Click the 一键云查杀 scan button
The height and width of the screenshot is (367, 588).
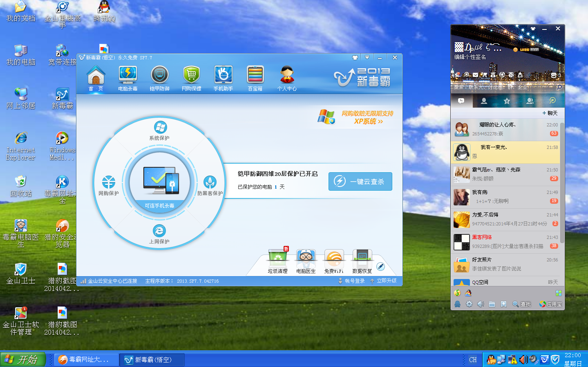click(360, 181)
